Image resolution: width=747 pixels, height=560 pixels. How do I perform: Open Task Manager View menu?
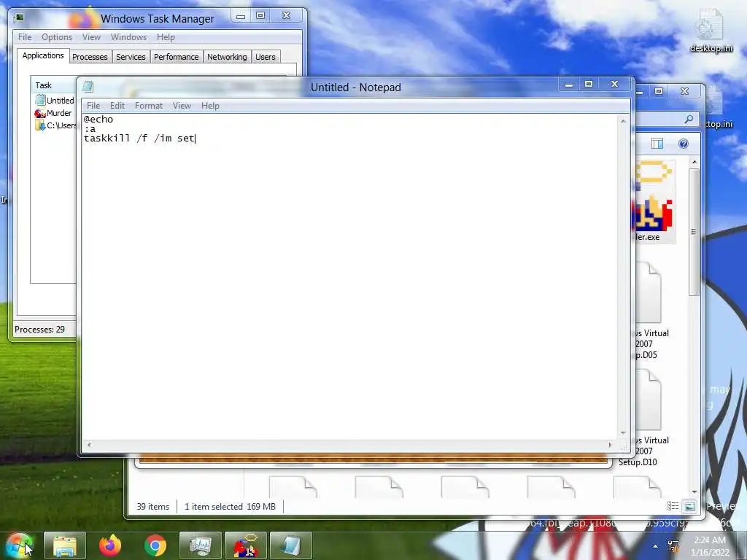click(91, 37)
